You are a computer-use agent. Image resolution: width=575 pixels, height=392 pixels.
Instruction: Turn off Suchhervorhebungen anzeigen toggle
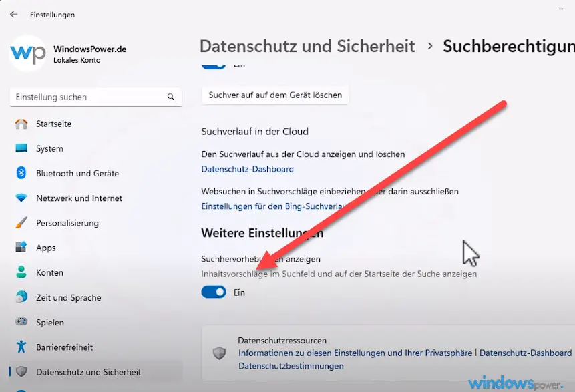(214, 292)
